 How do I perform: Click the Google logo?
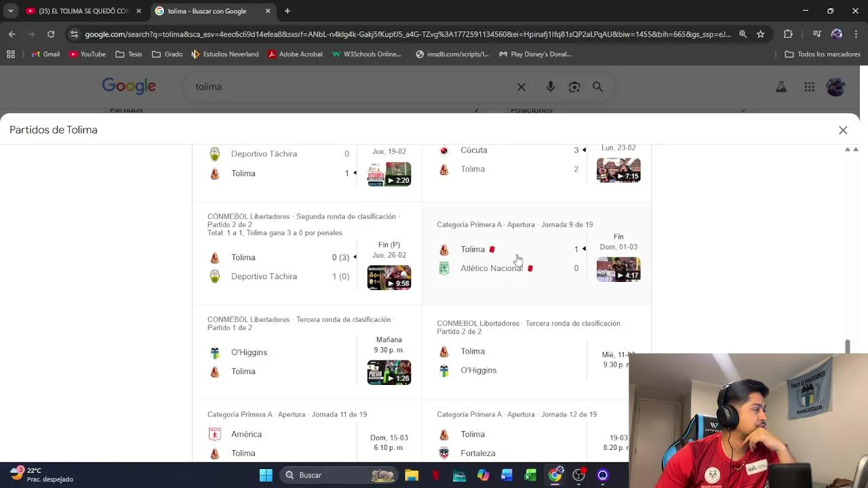pos(129,86)
